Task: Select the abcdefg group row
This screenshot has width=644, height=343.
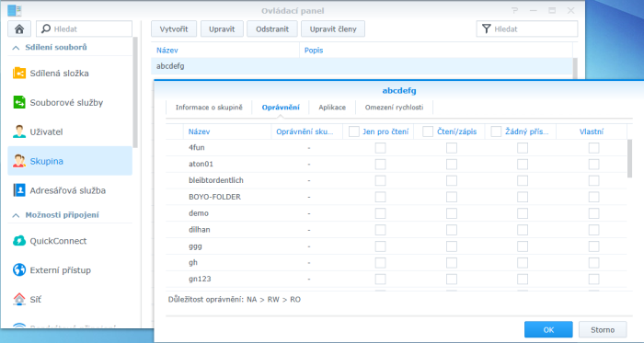Action: [362, 66]
